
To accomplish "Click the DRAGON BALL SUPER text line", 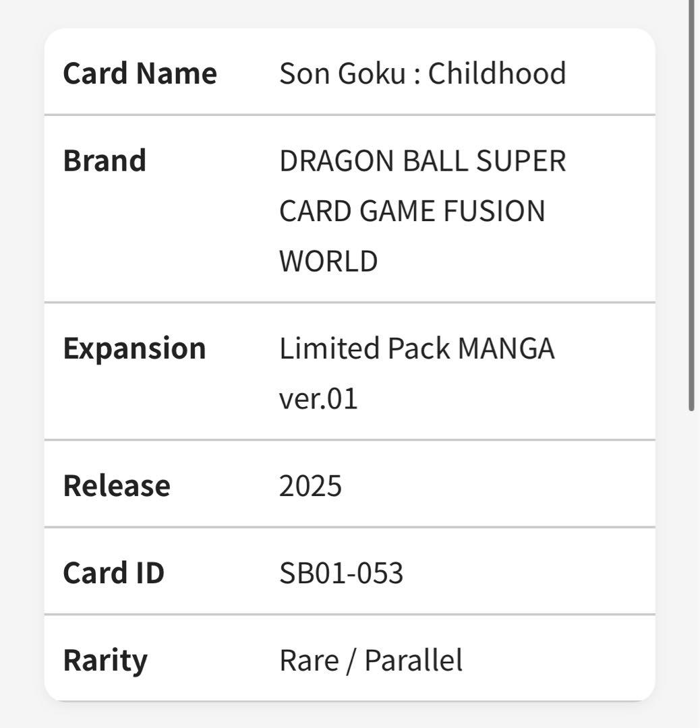I will tap(422, 161).
